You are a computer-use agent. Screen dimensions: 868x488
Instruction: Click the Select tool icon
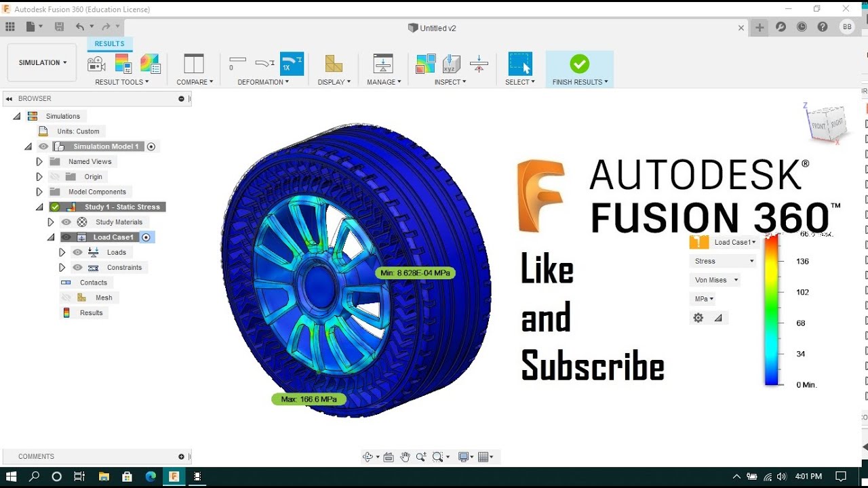point(520,64)
